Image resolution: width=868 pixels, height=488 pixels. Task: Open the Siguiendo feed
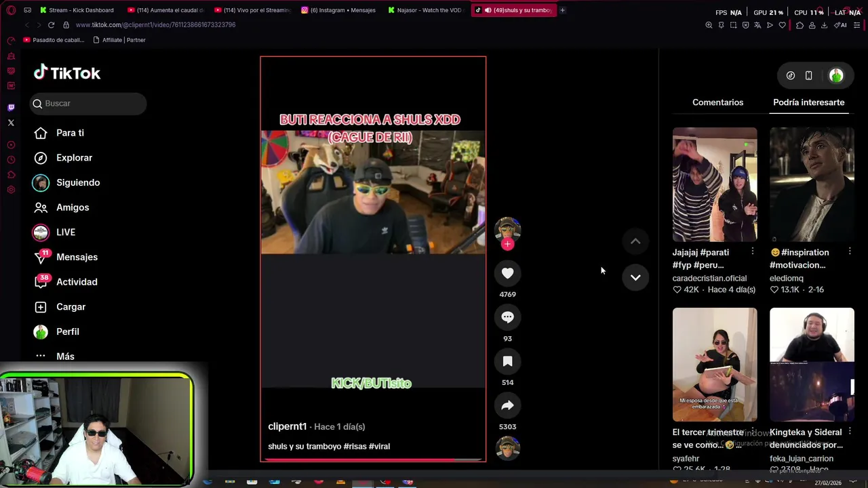click(x=66, y=182)
